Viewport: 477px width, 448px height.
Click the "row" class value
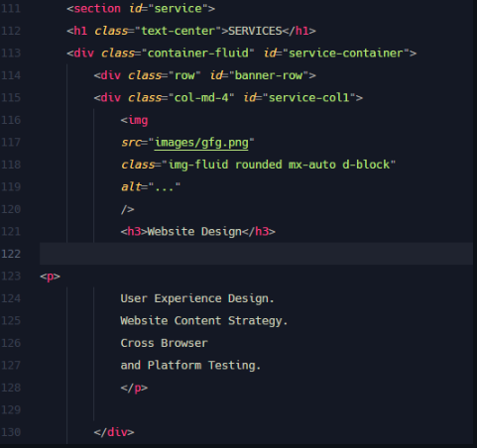pyautogui.click(x=184, y=75)
